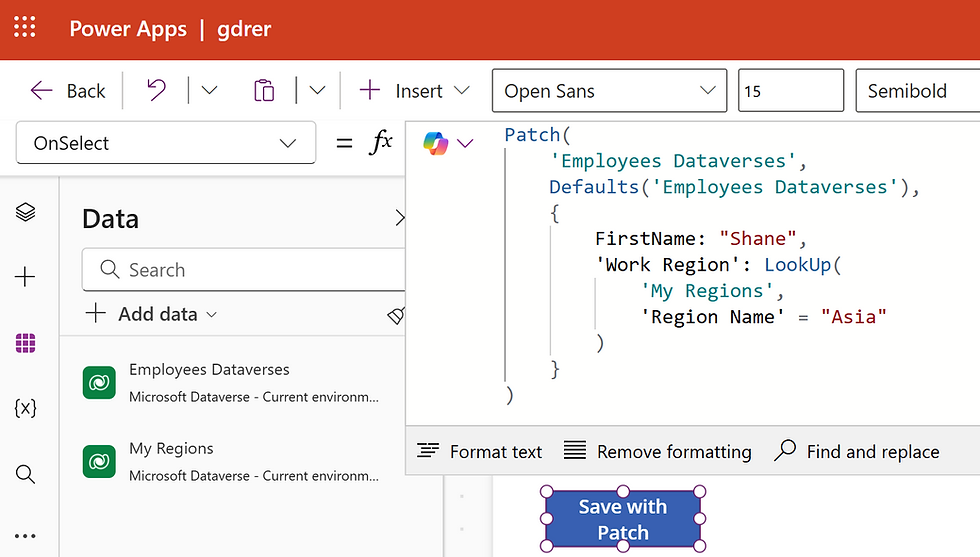Select the Data grid icon in sidebar

(x=26, y=343)
